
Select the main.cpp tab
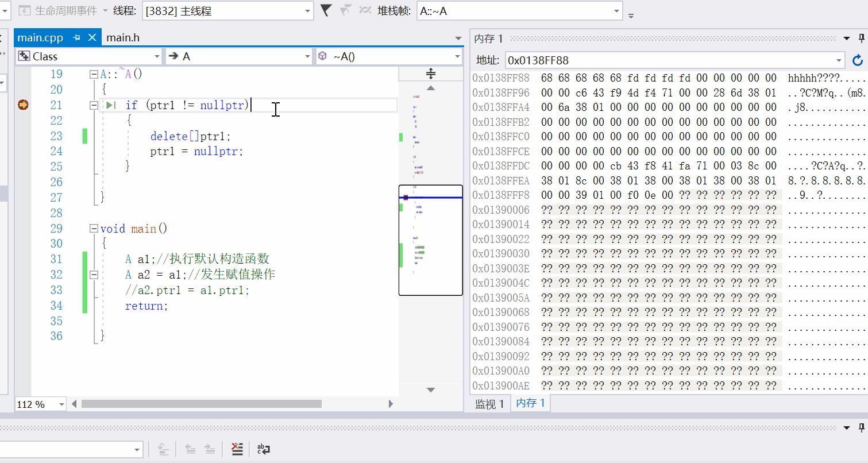pyautogui.click(x=40, y=37)
